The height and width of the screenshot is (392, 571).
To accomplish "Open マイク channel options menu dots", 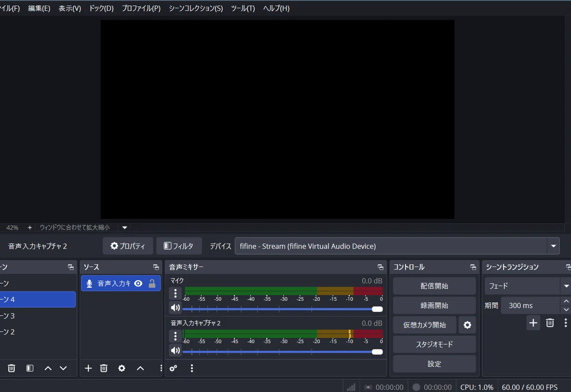I will tap(175, 293).
